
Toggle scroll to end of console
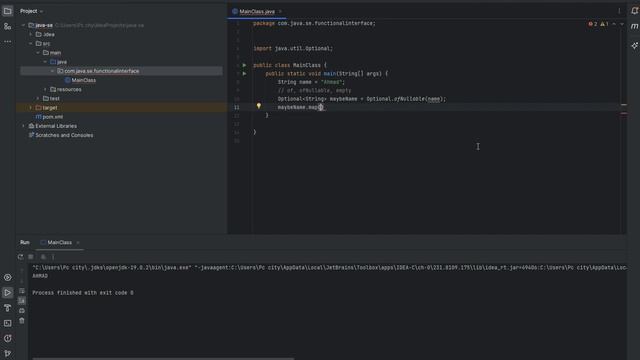pos(22,301)
